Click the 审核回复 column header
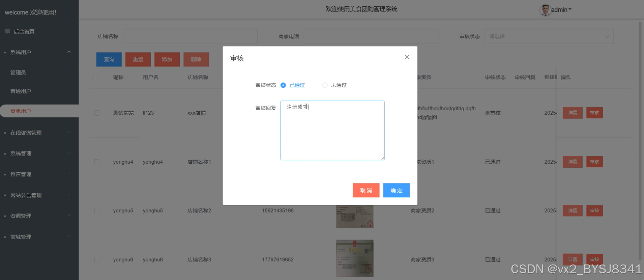 pos(525,77)
